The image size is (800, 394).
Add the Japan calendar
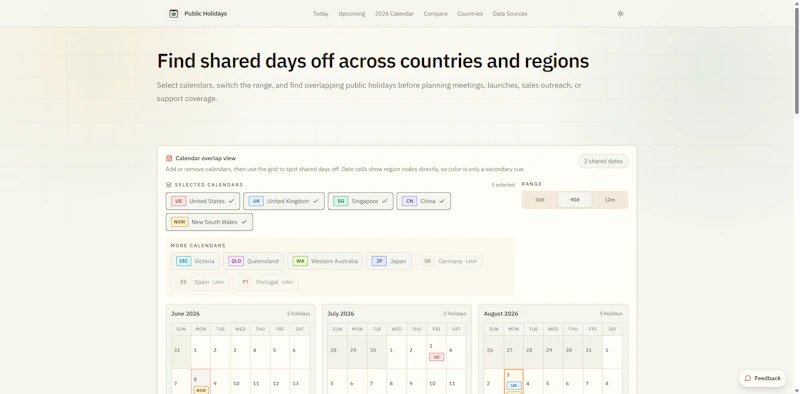point(389,261)
